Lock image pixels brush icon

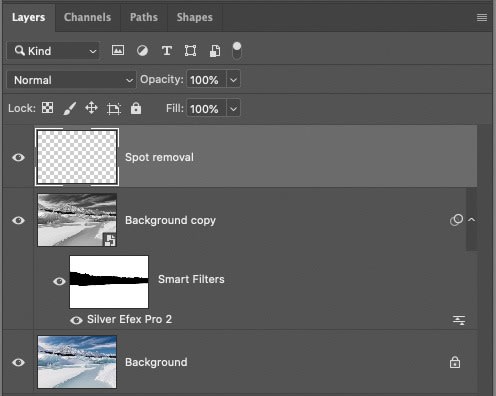(x=70, y=108)
